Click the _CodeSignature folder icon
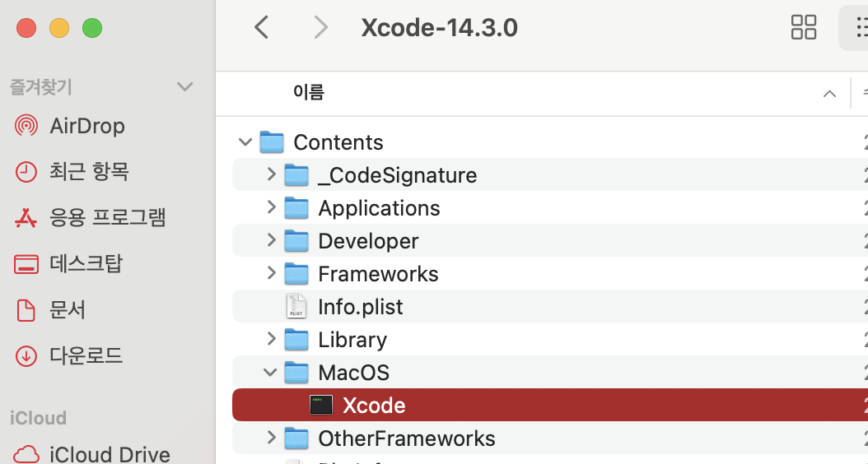This screenshot has width=868, height=464. coord(296,174)
